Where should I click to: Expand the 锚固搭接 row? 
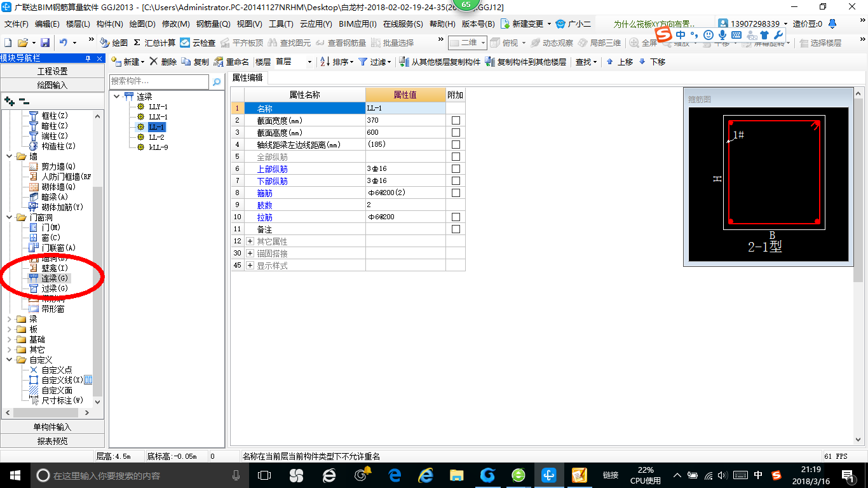click(250, 254)
